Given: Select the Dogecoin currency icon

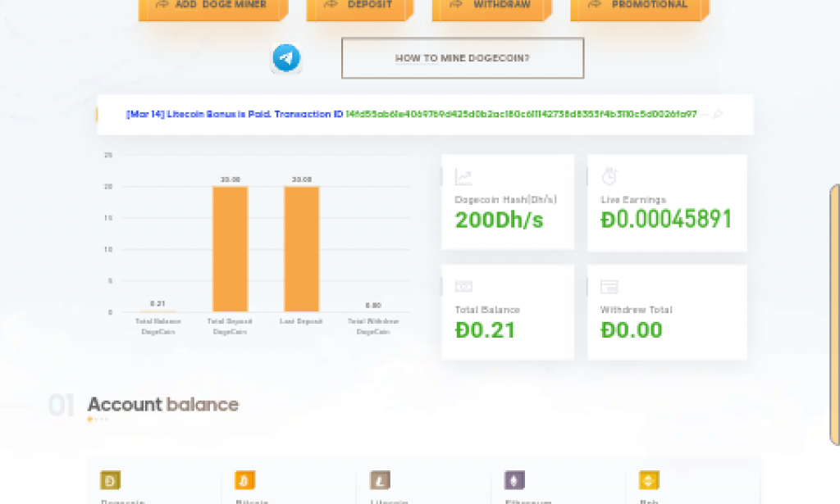Looking at the screenshot, I should coord(110,480).
